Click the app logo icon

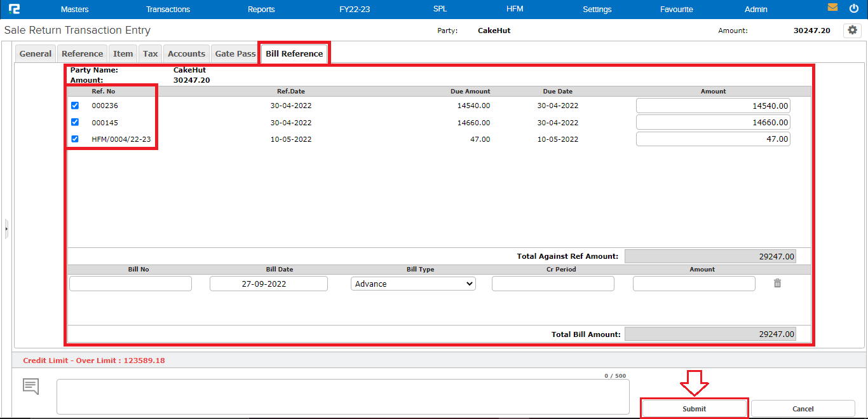tap(14, 9)
